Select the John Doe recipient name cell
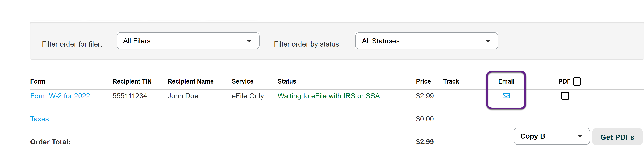Viewport: 644px width, 148px height. 183,96
